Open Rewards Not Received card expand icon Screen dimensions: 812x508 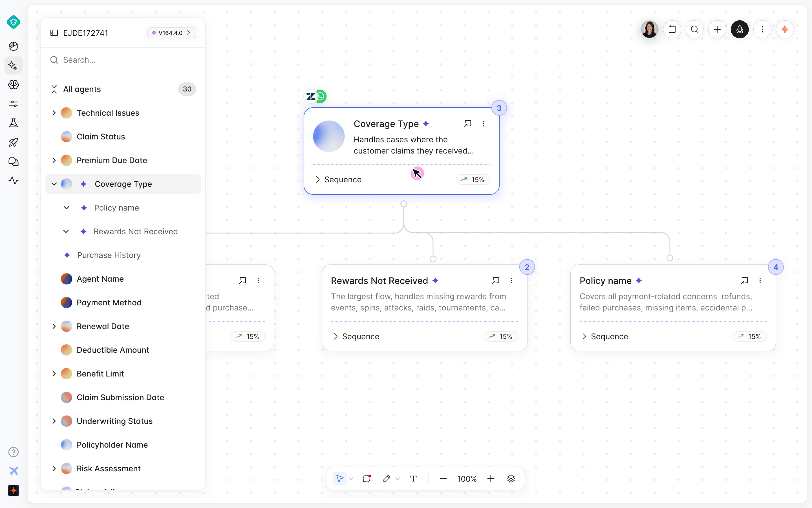click(496, 281)
